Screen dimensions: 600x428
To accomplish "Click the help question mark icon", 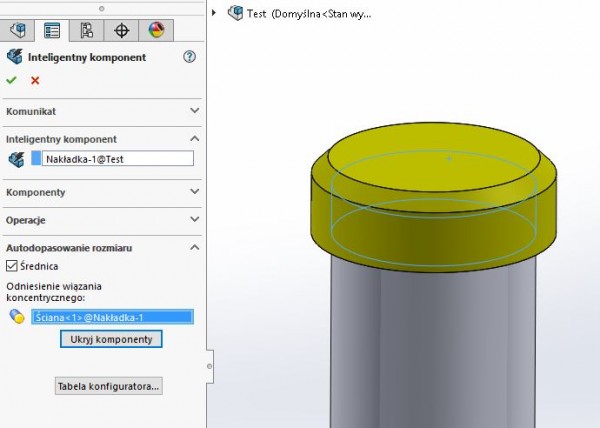I will (x=189, y=57).
